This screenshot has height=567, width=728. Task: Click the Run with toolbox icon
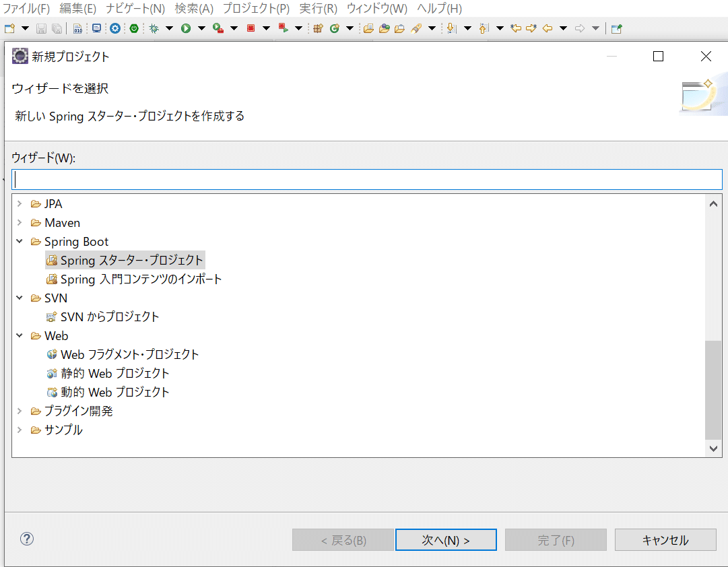[x=218, y=28]
